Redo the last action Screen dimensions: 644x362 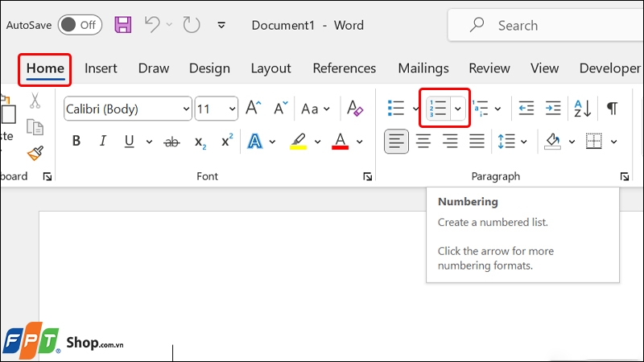[x=192, y=25]
